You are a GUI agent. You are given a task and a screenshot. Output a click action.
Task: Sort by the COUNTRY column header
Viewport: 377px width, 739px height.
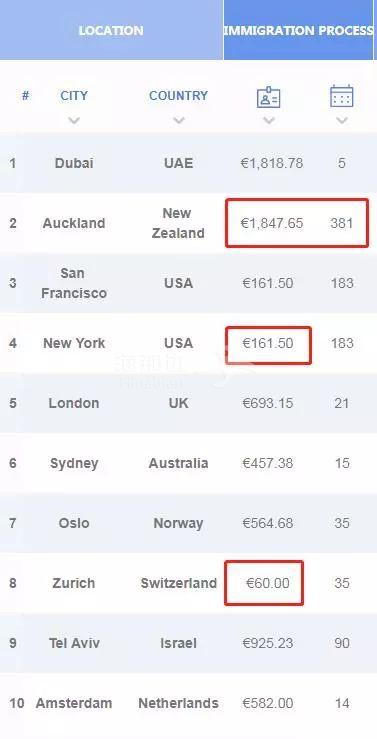click(x=179, y=96)
